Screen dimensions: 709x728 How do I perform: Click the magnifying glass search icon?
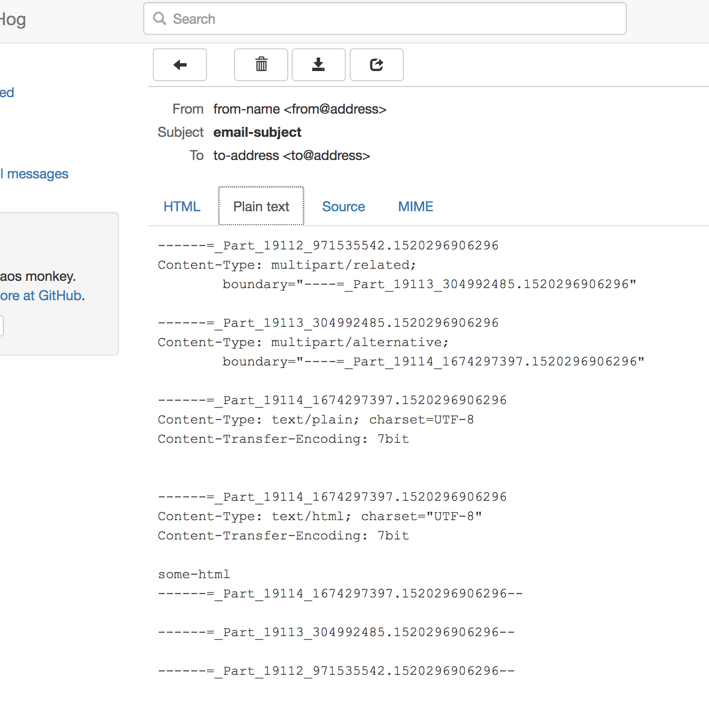point(160,18)
